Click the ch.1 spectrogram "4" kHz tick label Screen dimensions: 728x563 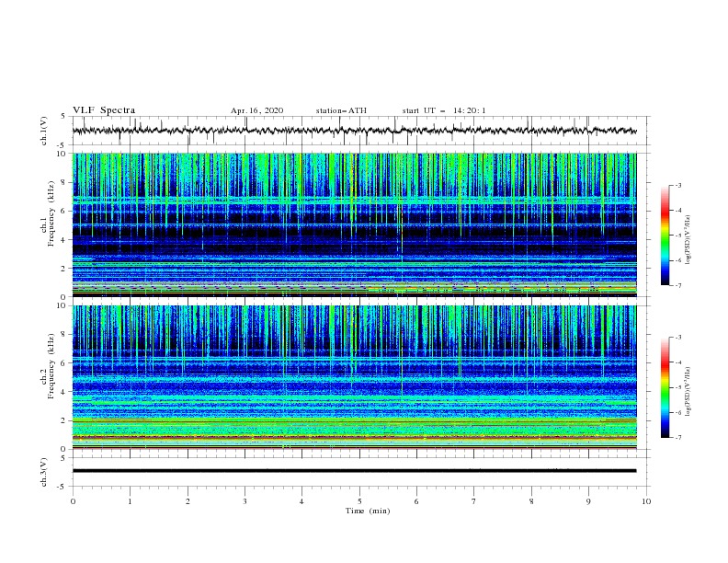click(x=63, y=240)
